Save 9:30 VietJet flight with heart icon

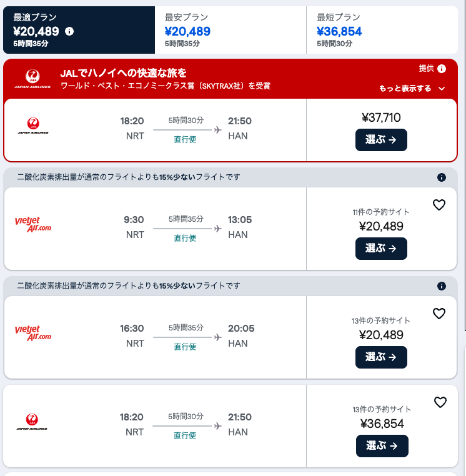click(439, 205)
